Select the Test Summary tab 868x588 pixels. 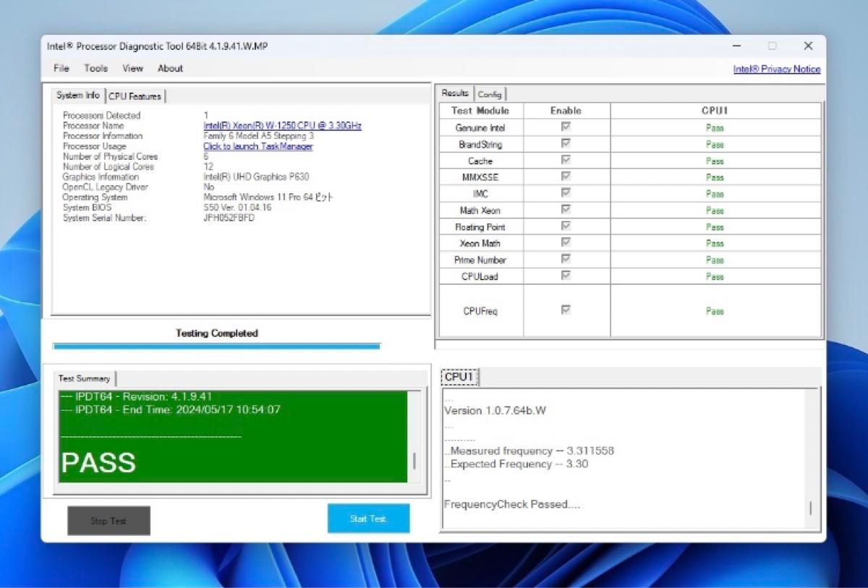click(x=85, y=378)
